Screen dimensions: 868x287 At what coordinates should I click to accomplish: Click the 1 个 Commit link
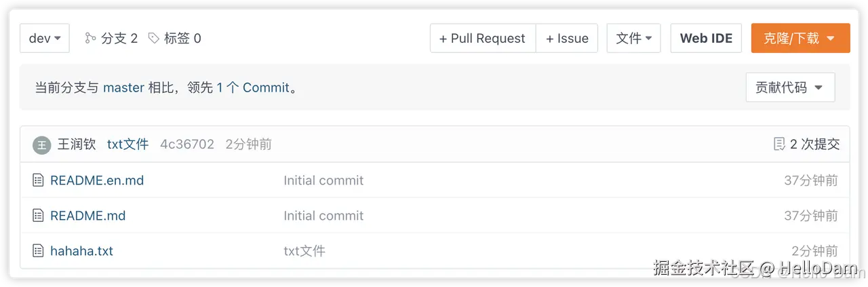point(253,88)
